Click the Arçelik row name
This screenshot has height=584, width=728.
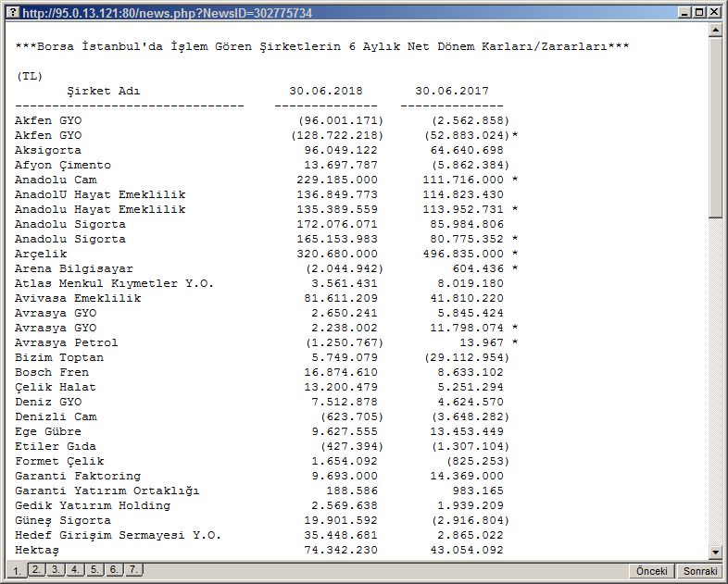point(41,255)
